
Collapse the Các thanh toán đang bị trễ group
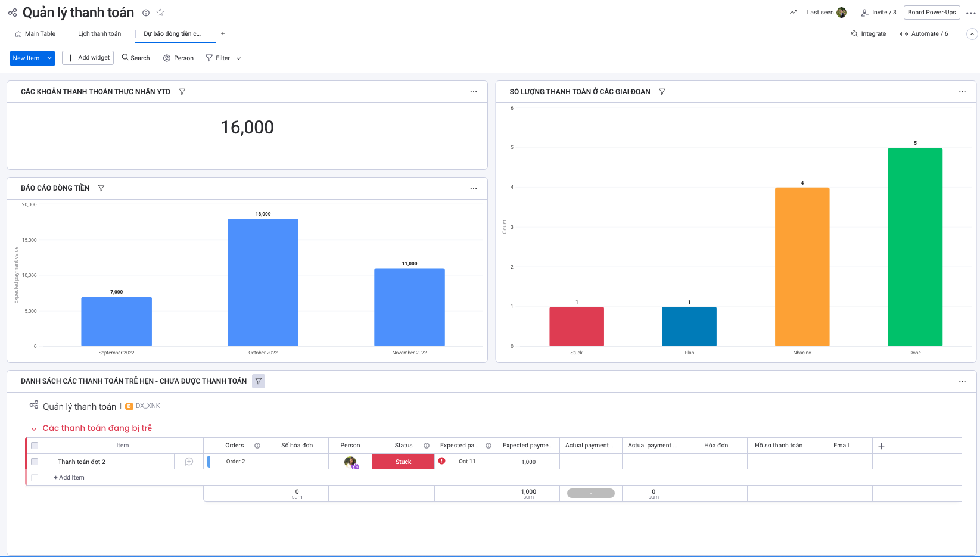[x=34, y=428]
